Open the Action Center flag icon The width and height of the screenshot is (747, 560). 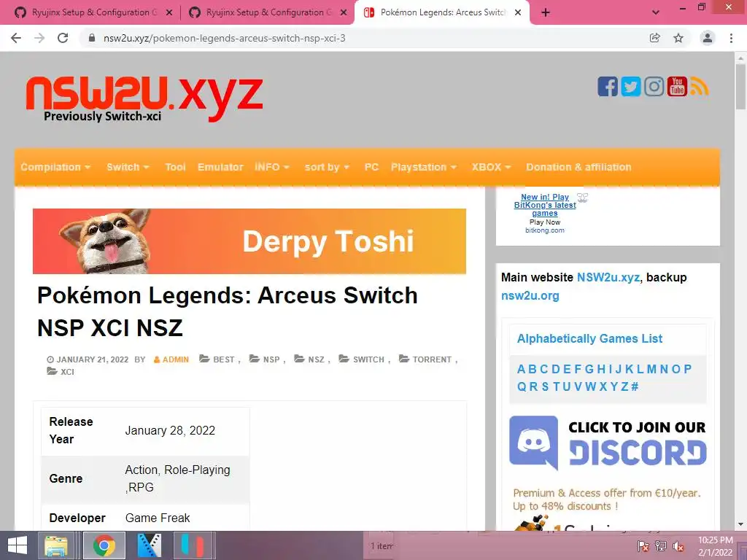coord(643,546)
